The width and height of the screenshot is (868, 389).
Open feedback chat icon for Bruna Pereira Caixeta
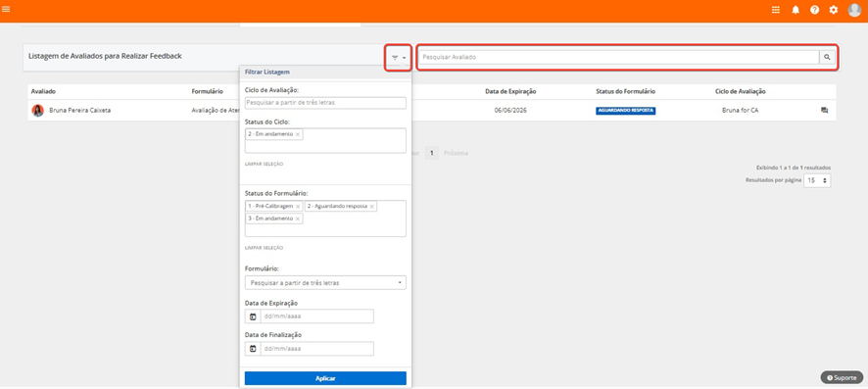pyautogui.click(x=824, y=110)
